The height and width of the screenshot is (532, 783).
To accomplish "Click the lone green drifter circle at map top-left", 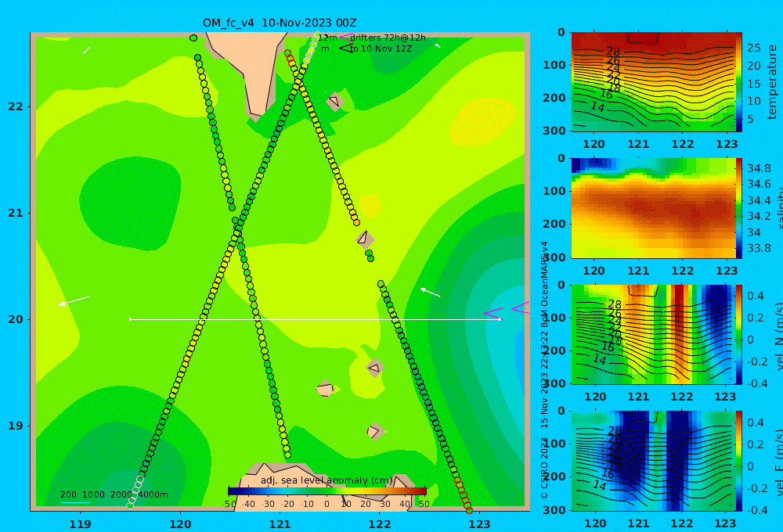I will pyautogui.click(x=193, y=38).
